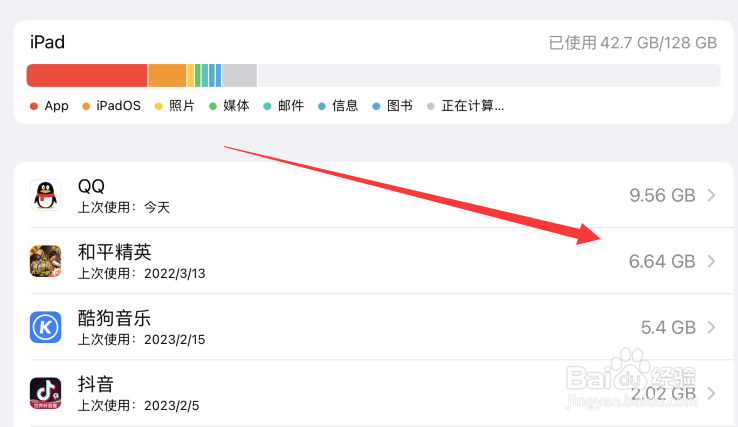Image resolution: width=738 pixels, height=427 pixels.
Task: Tap the 和平精英 game icon
Action: click(46, 261)
